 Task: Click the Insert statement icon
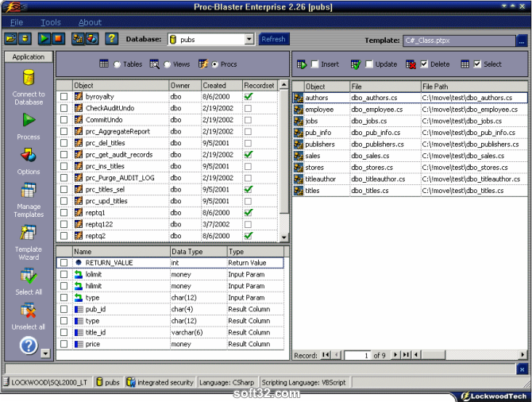(x=302, y=64)
